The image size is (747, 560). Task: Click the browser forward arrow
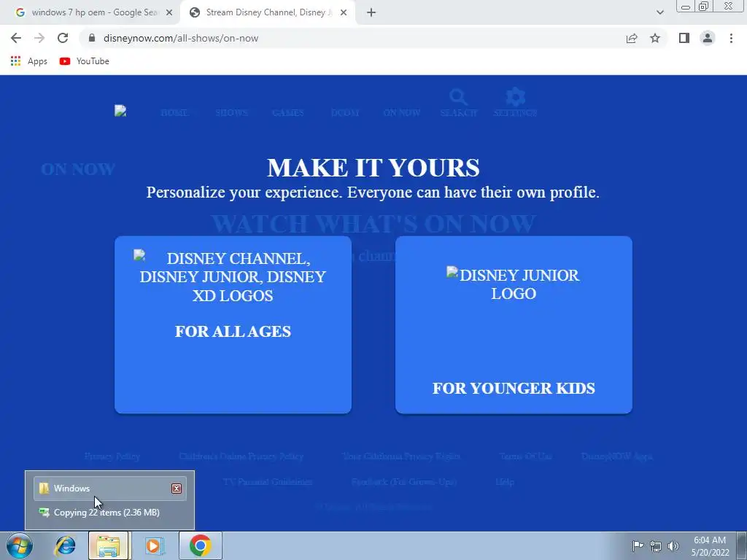point(39,38)
